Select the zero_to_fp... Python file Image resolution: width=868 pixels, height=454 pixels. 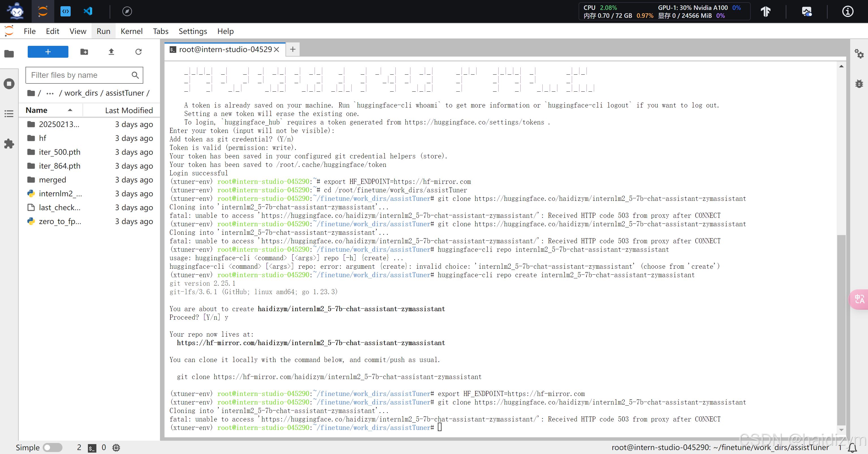(x=89, y=221)
